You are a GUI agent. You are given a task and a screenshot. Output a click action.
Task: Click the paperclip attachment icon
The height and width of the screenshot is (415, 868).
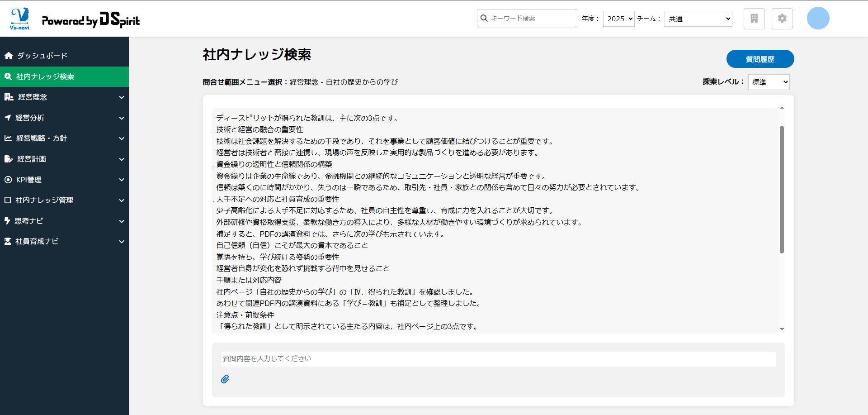click(225, 379)
